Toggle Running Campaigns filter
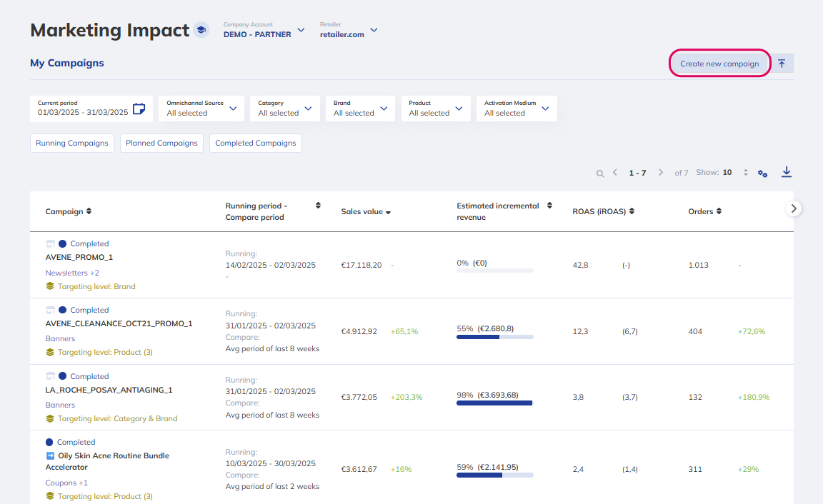This screenshot has width=823, height=504. click(x=72, y=143)
